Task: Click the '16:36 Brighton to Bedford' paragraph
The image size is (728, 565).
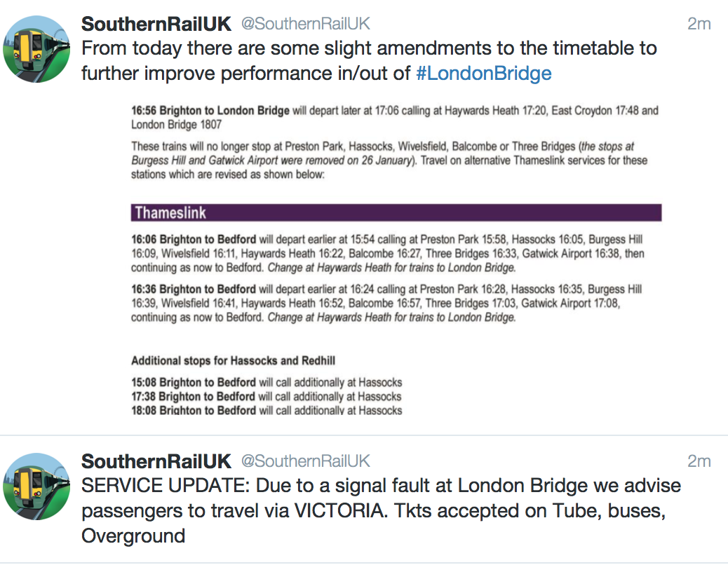Action: [386, 303]
